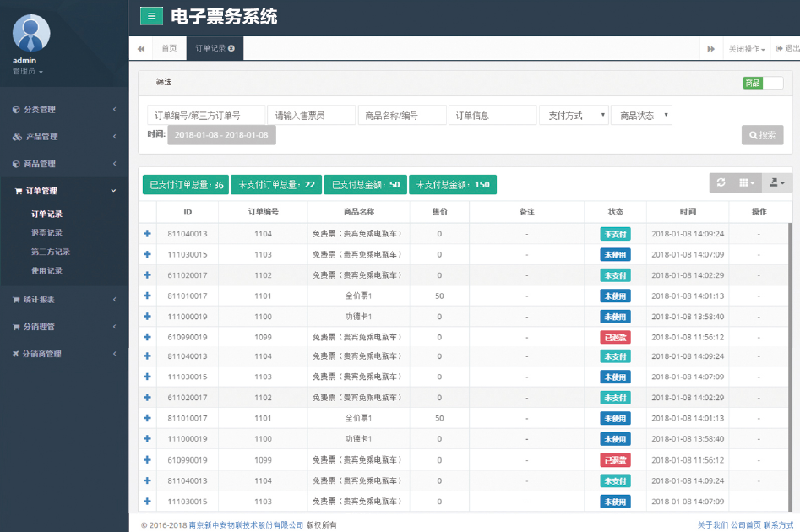Screen dimensions: 800x532
Task: Open 第三方记录 in the sidebar
Action: click(x=51, y=252)
